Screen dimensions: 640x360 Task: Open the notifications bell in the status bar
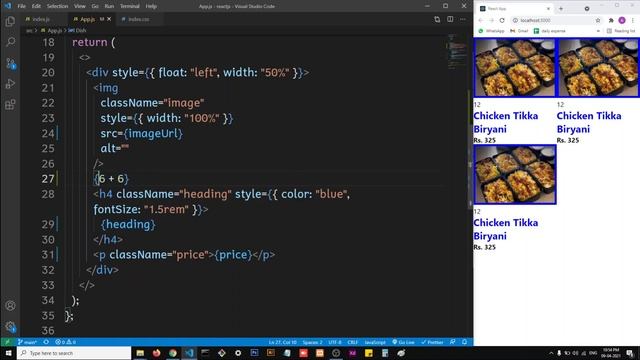pos(464,342)
